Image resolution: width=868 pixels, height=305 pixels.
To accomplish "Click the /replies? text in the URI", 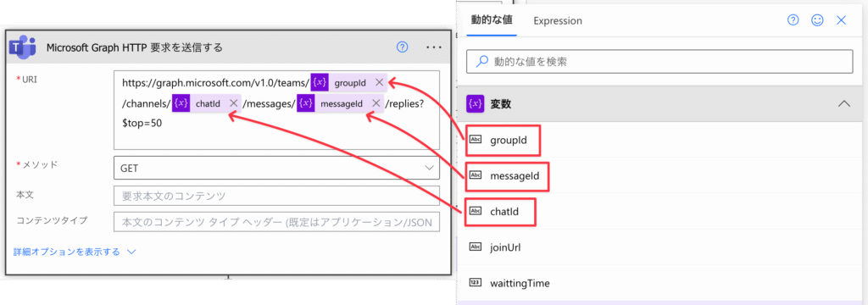I will [404, 103].
